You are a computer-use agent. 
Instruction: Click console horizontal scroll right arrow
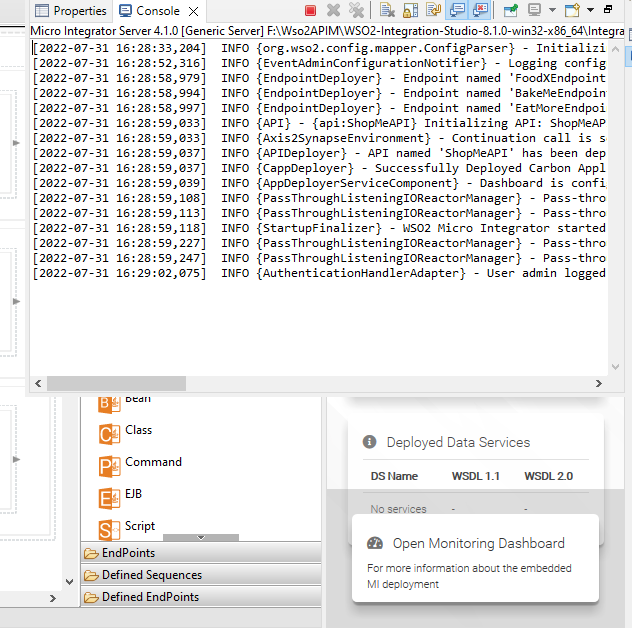pyautogui.click(x=599, y=383)
